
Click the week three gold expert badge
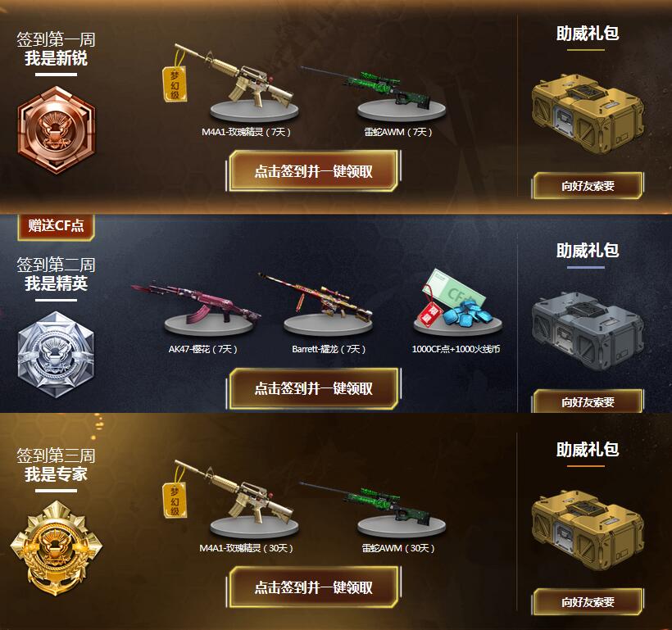click(x=57, y=549)
